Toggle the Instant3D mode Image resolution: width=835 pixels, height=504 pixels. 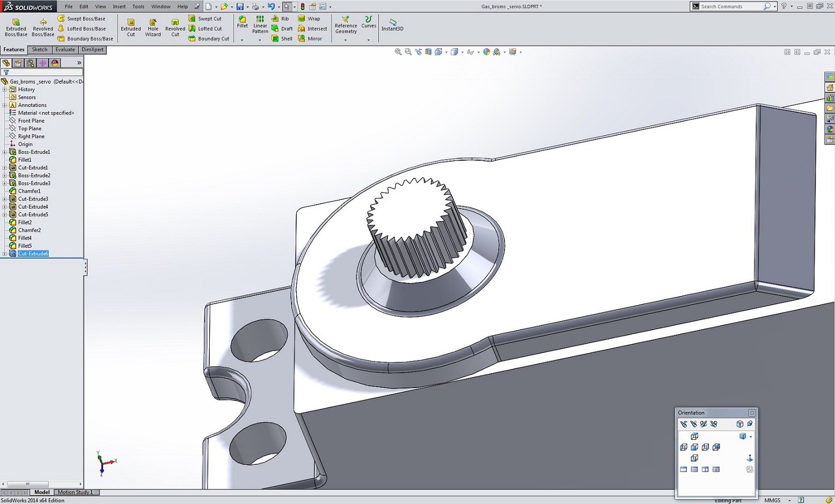(392, 24)
